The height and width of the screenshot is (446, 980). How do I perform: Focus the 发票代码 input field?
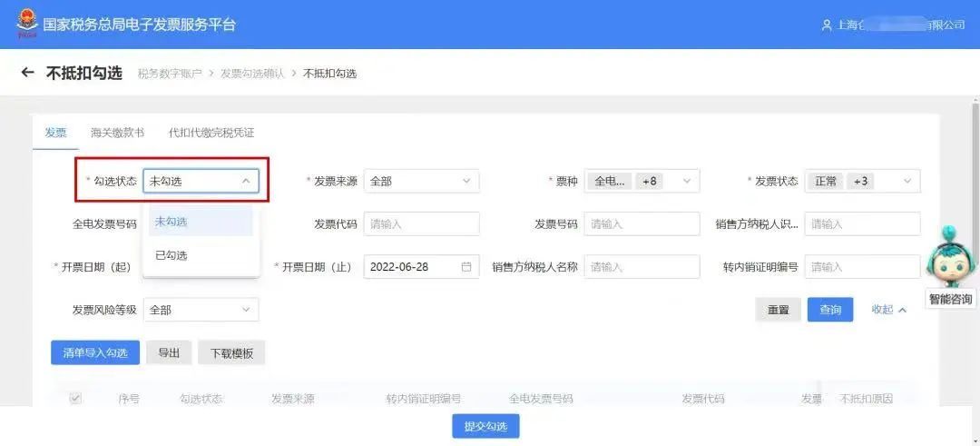point(421,224)
